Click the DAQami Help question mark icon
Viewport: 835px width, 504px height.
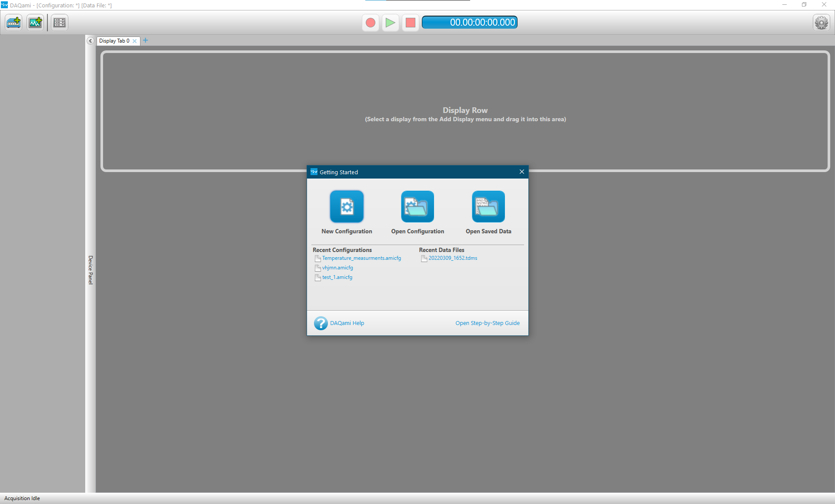point(321,323)
